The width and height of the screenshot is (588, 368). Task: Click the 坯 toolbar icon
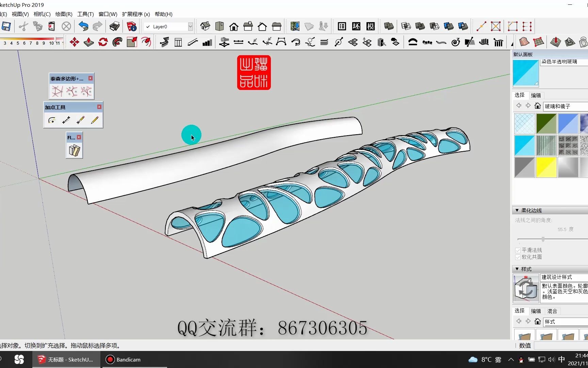click(x=356, y=26)
